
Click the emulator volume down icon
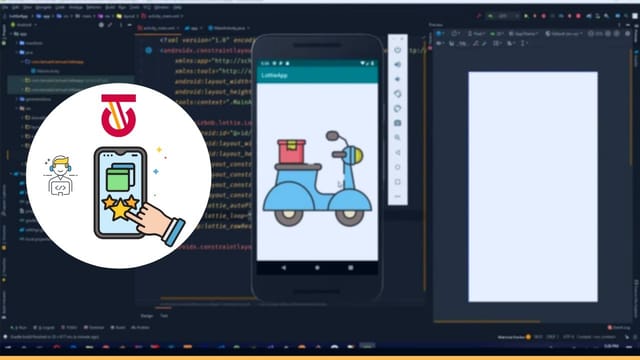click(x=398, y=79)
